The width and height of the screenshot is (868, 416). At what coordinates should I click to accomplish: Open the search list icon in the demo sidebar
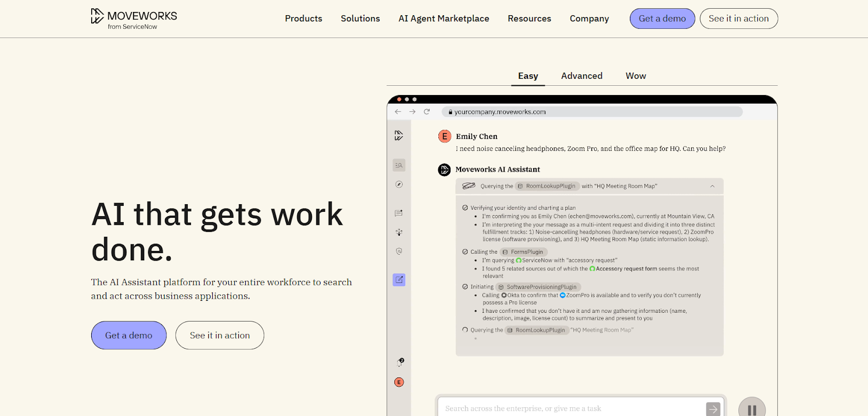pyautogui.click(x=399, y=165)
